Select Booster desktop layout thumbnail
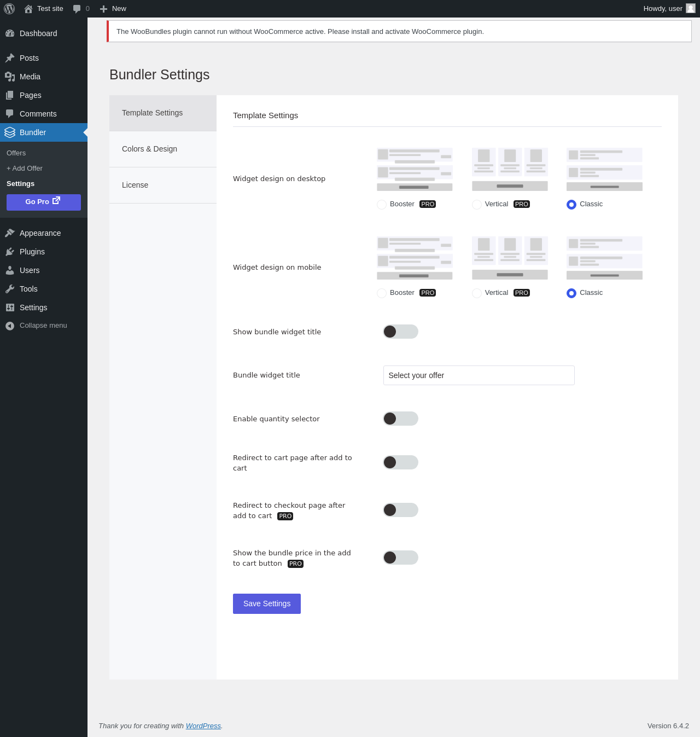The image size is (700, 737). [415, 169]
